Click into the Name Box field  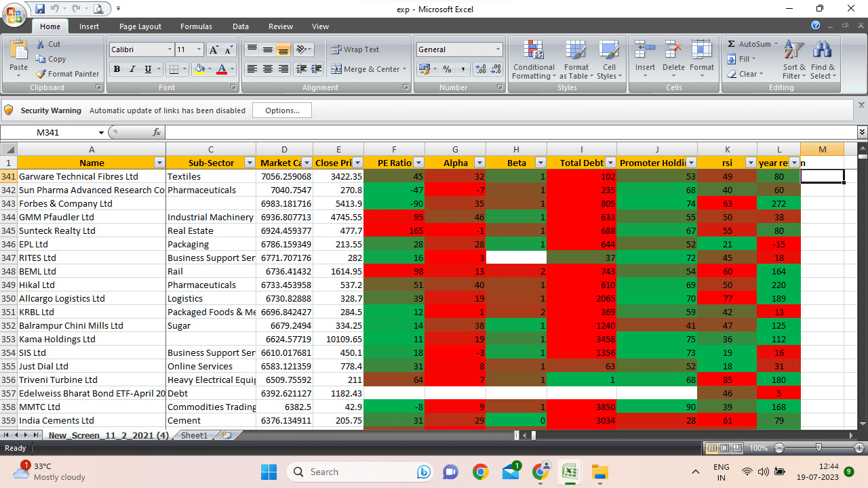[54, 132]
